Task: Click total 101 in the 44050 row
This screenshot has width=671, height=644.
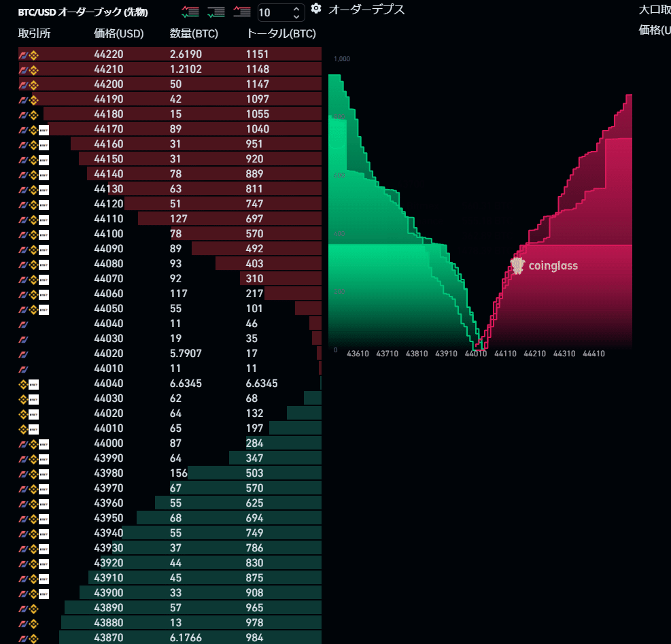Action: [254, 309]
